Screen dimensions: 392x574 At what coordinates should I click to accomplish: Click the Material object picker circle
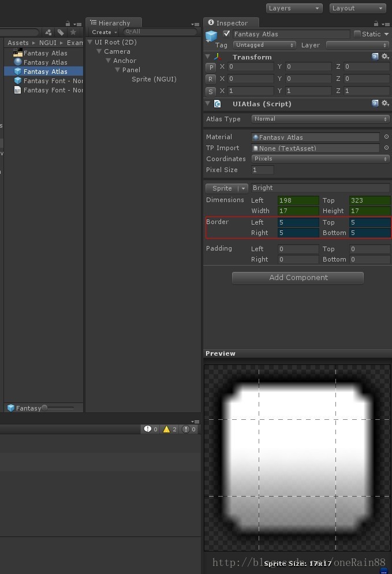[x=386, y=136]
